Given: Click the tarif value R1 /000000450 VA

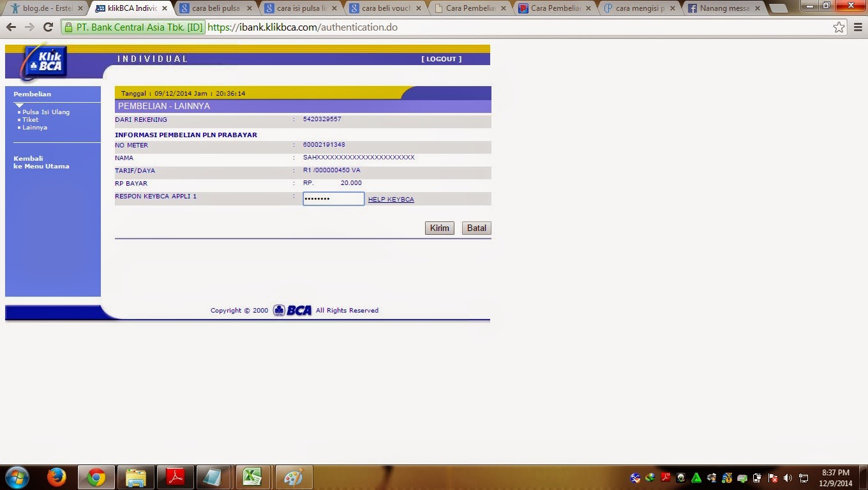Looking at the screenshot, I should tap(332, 170).
